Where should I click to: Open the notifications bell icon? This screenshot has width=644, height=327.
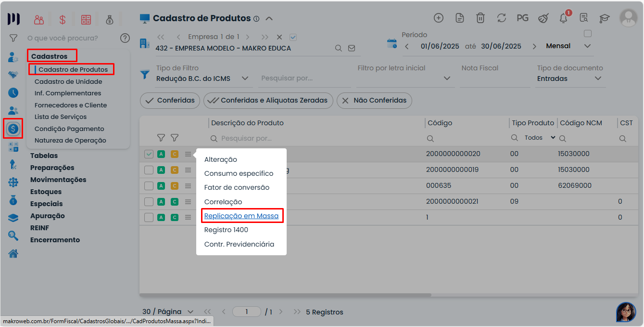click(563, 18)
